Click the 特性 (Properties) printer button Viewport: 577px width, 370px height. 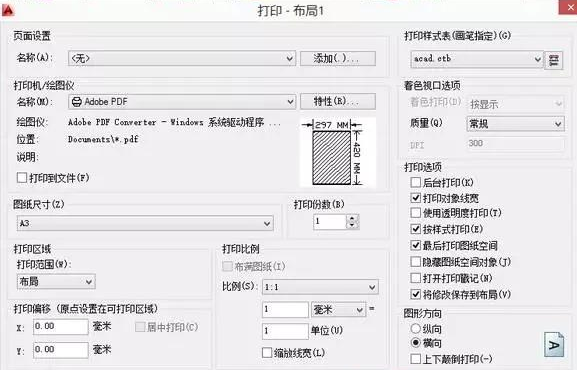(338, 102)
